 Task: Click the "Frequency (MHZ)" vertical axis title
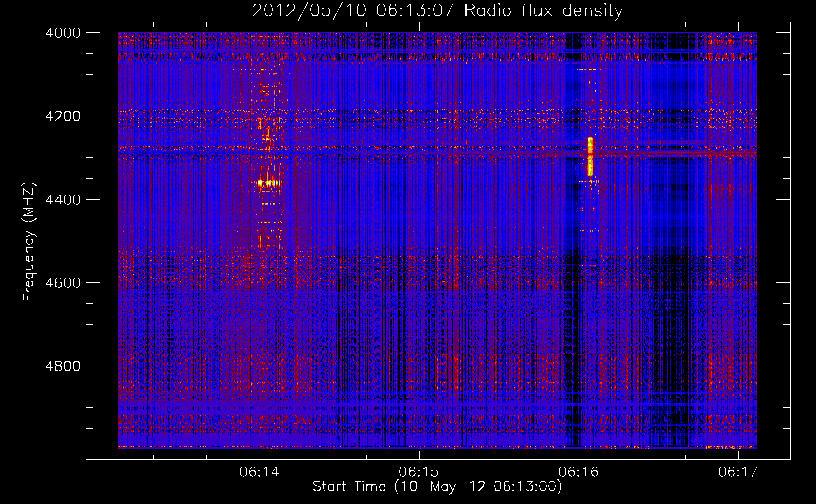coord(29,242)
